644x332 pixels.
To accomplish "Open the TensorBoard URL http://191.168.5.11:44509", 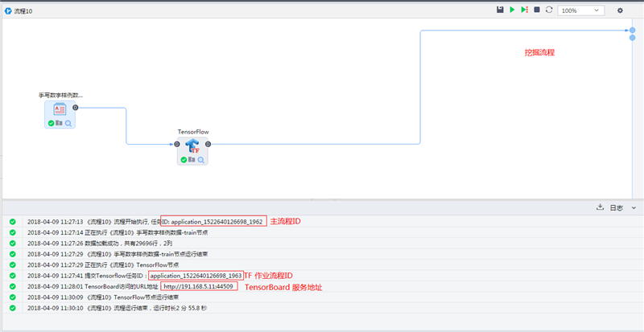I will pyautogui.click(x=199, y=285).
